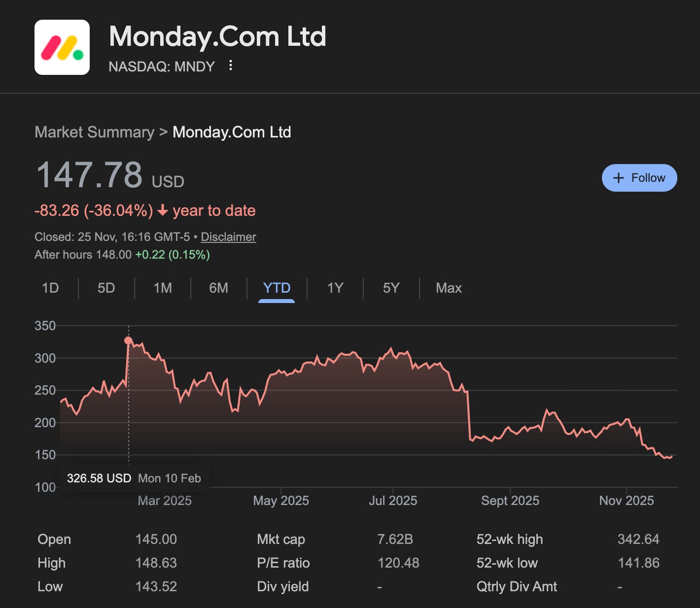
Task: Click the Monday.com logo icon
Action: coord(62,47)
